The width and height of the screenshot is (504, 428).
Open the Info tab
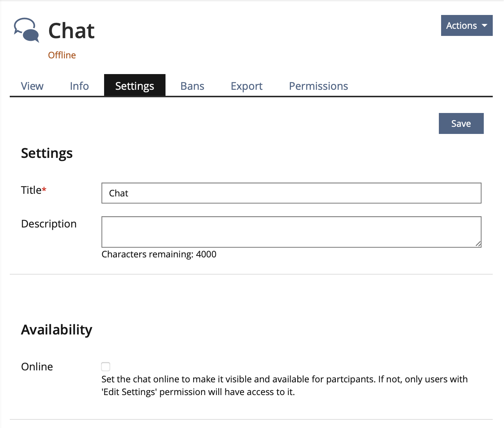[79, 86]
